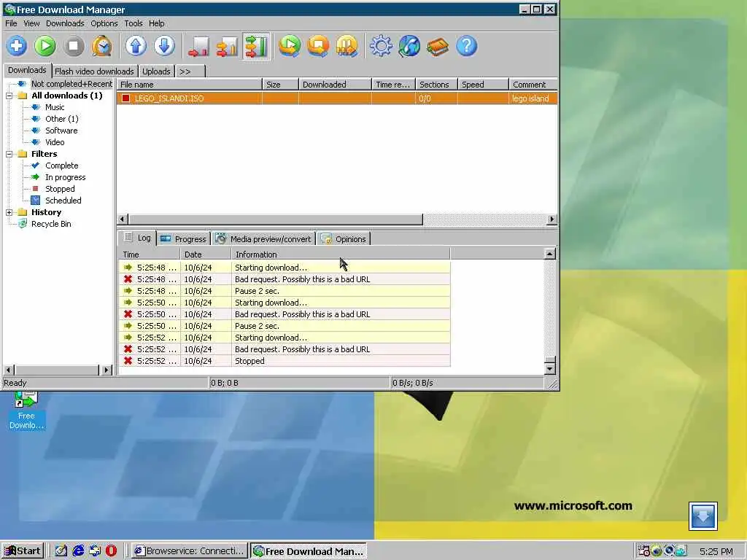
Task: Collapse the Filters tree node
Action: 9,155
